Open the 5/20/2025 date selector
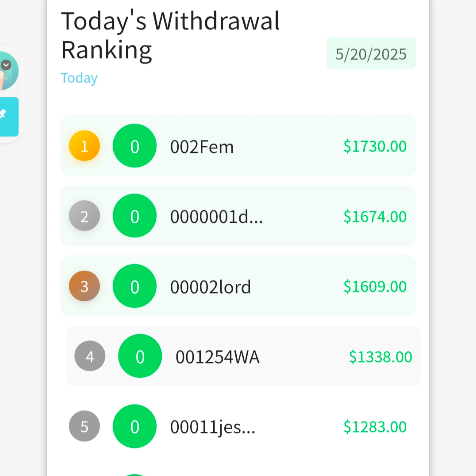 (x=371, y=53)
